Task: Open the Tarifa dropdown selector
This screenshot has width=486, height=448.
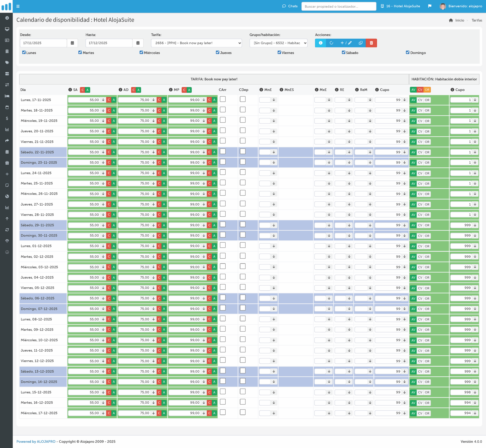Action: pyautogui.click(x=196, y=43)
